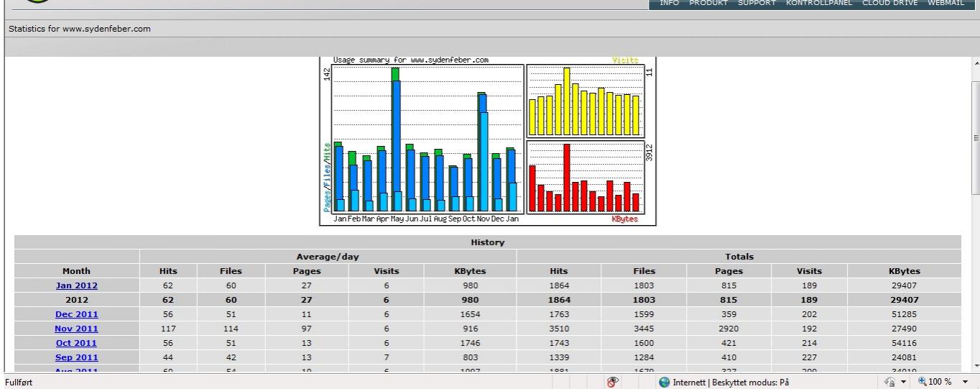The width and height of the screenshot is (980, 389).
Task: Click the 'History' table header
Action: tap(487, 242)
